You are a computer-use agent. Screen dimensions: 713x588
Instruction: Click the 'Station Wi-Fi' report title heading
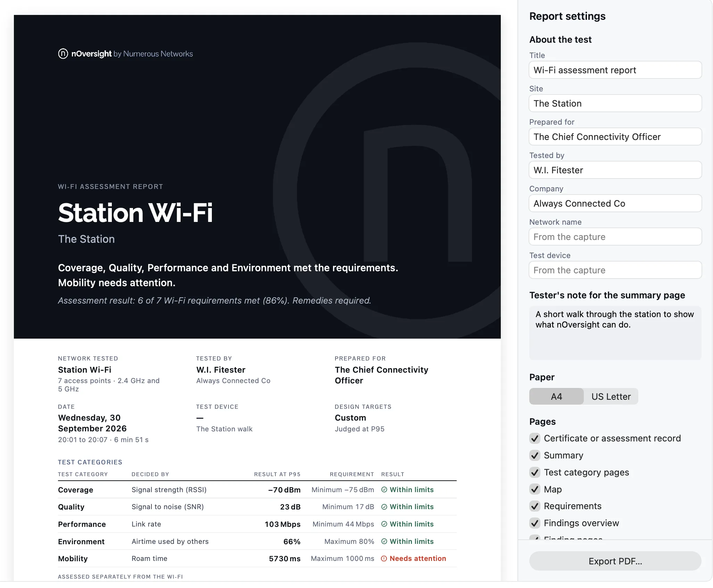pos(135,213)
